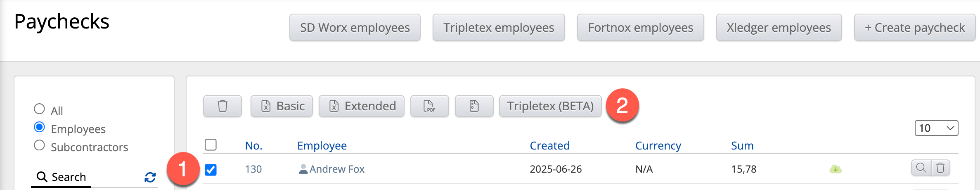
Task: Select the All radio button
Action: [39, 109]
